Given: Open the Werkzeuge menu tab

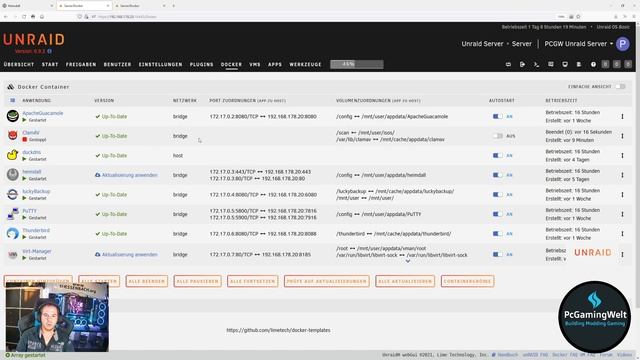Looking at the screenshot, I should [305, 64].
